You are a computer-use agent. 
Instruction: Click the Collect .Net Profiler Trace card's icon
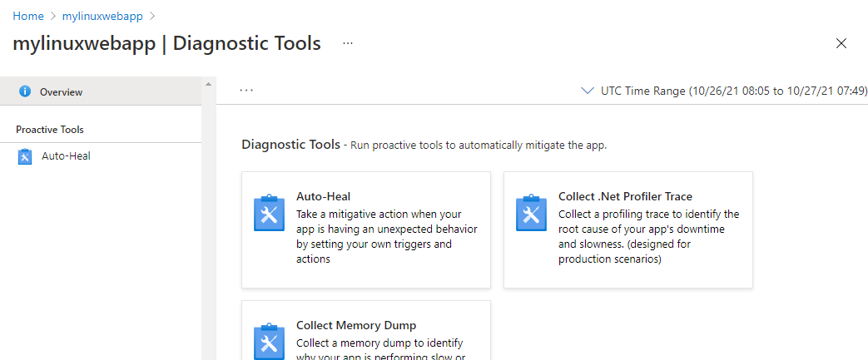pyautogui.click(x=532, y=212)
